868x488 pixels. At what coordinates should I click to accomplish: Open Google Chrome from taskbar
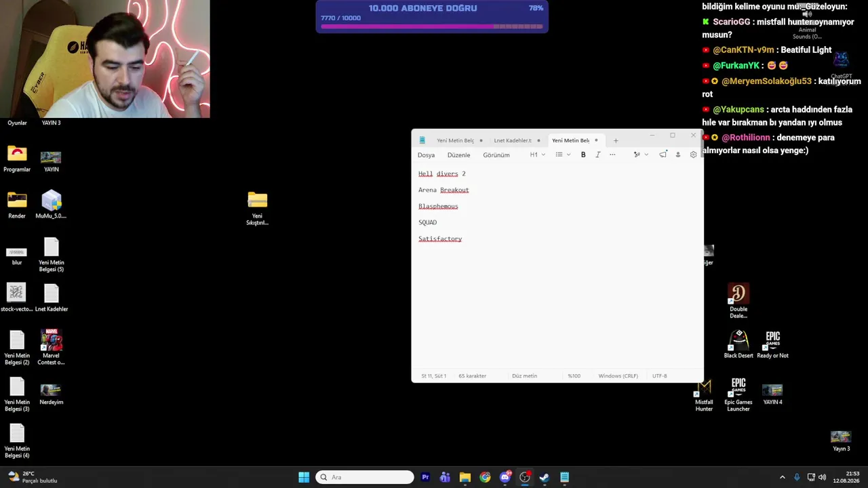[485, 477]
